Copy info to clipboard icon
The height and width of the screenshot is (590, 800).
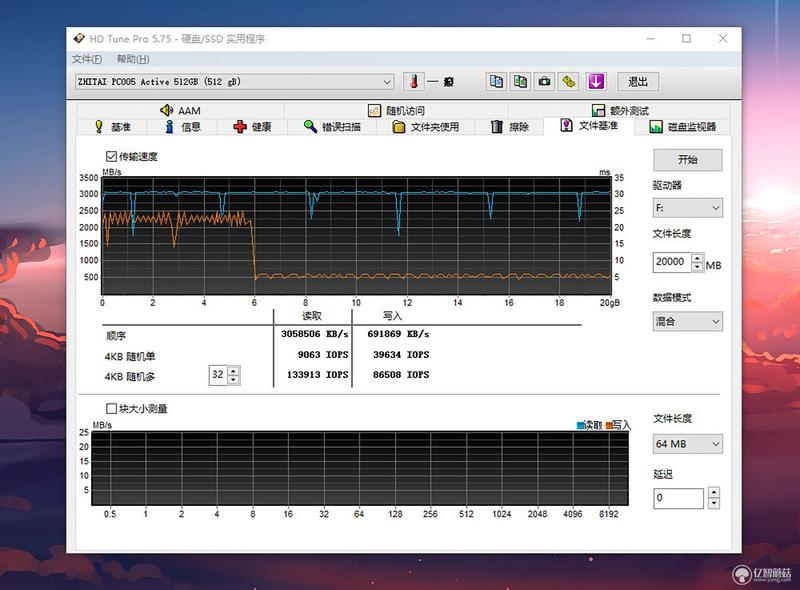(496, 82)
